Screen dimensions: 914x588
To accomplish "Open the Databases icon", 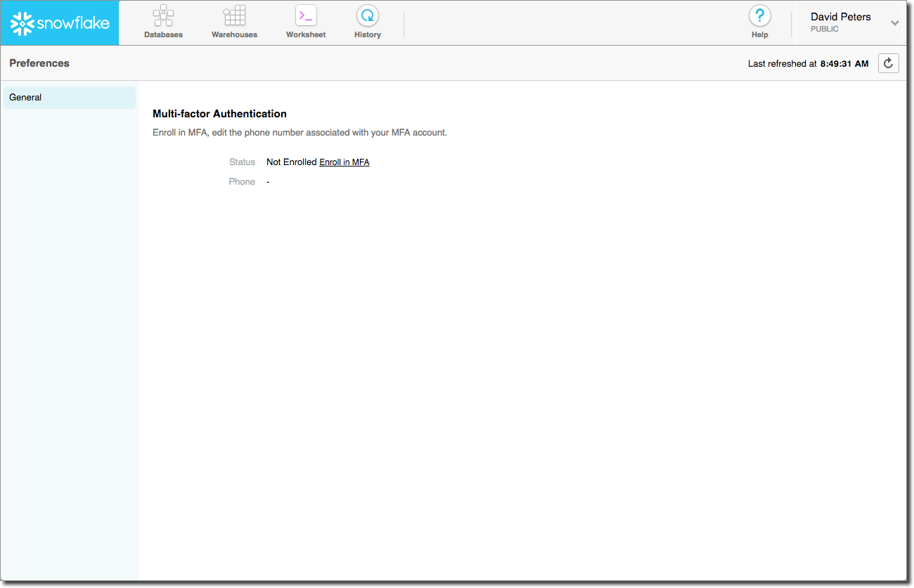I will click(x=163, y=15).
